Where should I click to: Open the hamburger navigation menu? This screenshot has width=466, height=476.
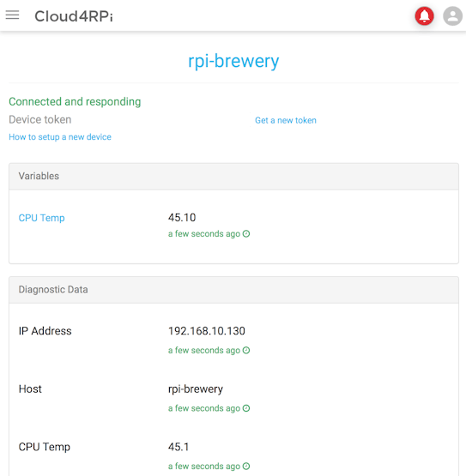[13, 15]
